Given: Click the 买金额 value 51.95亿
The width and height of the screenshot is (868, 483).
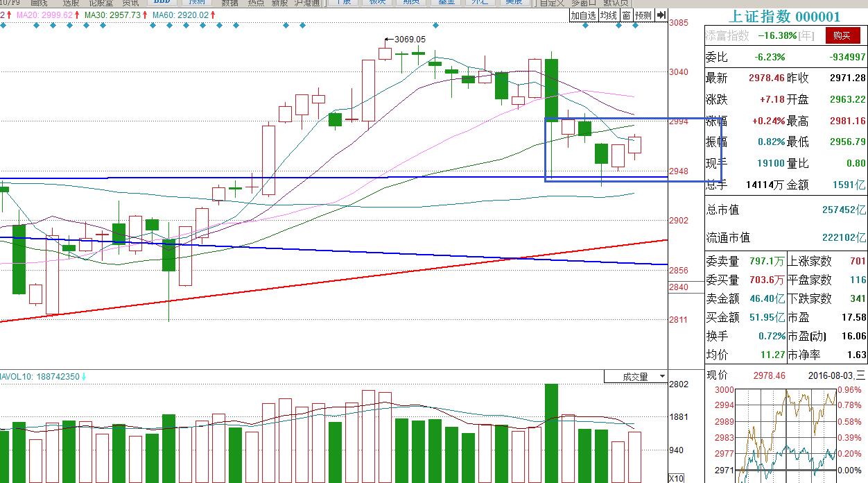Looking at the screenshot, I should [x=767, y=318].
